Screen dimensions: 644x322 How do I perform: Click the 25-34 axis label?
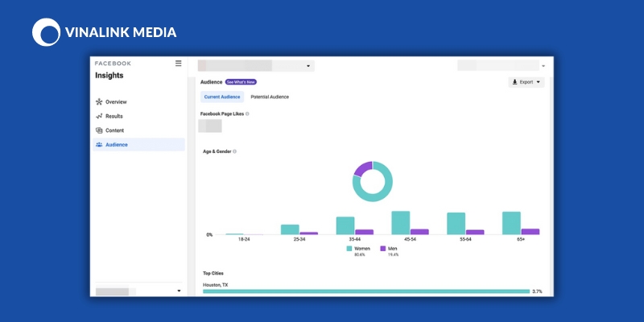tap(299, 239)
